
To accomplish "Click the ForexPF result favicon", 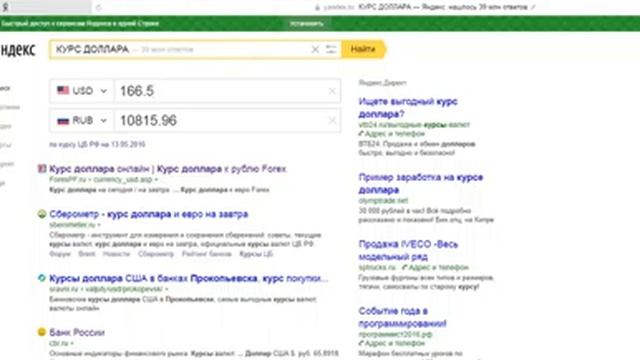I will click(x=42, y=169).
